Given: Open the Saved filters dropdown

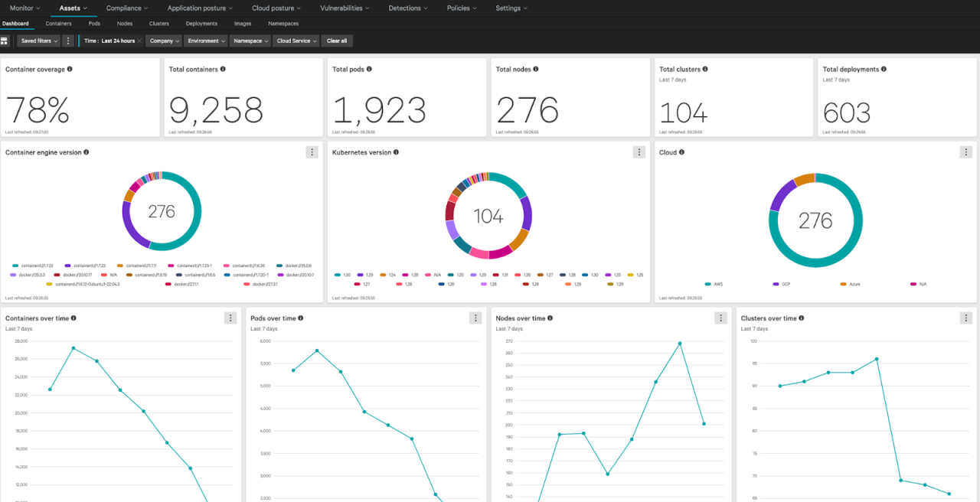Looking at the screenshot, I should point(39,41).
